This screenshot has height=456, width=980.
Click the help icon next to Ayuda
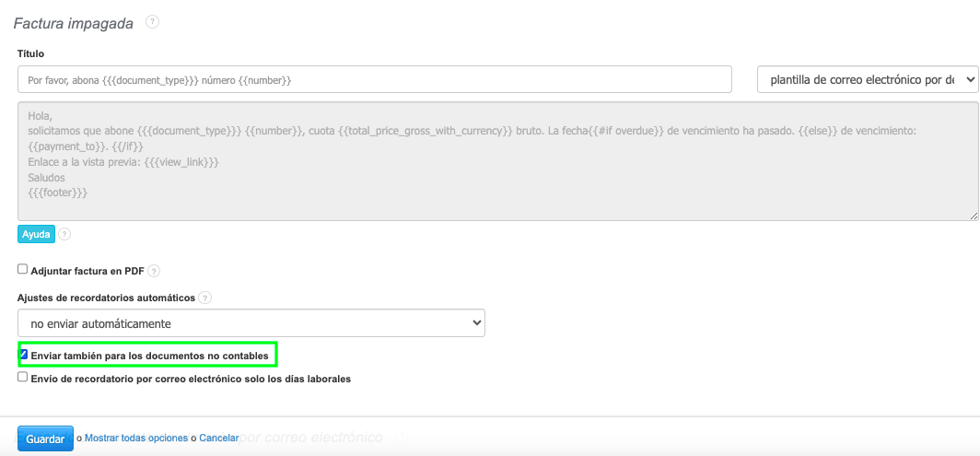click(64, 235)
